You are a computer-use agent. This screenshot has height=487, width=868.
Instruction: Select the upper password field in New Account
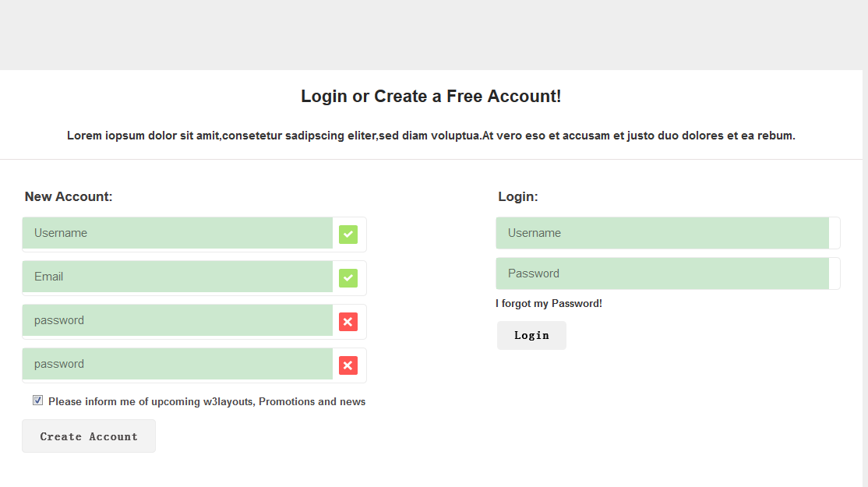(178, 320)
